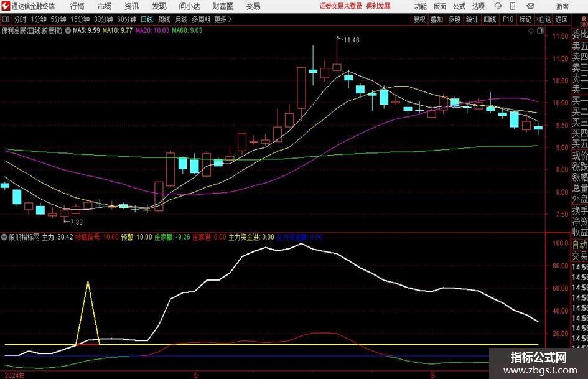588x379 pixels.
Task: Open the 公式 menu
Action: point(459,6)
